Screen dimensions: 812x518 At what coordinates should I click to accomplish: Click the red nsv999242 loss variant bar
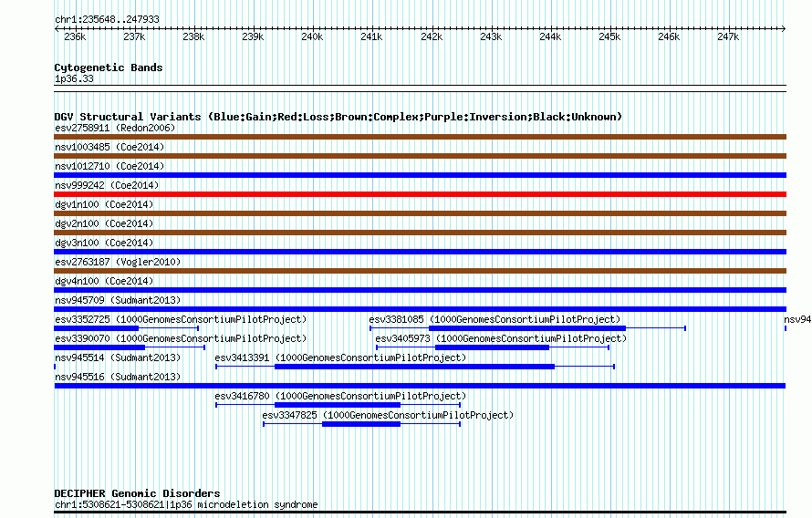tap(420, 194)
